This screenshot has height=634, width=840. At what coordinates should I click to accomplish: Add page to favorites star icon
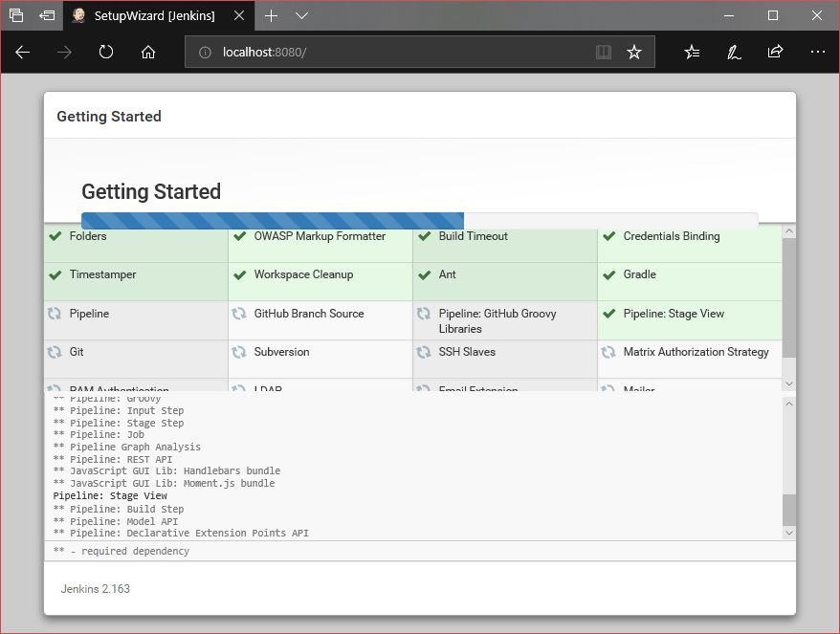tap(633, 53)
